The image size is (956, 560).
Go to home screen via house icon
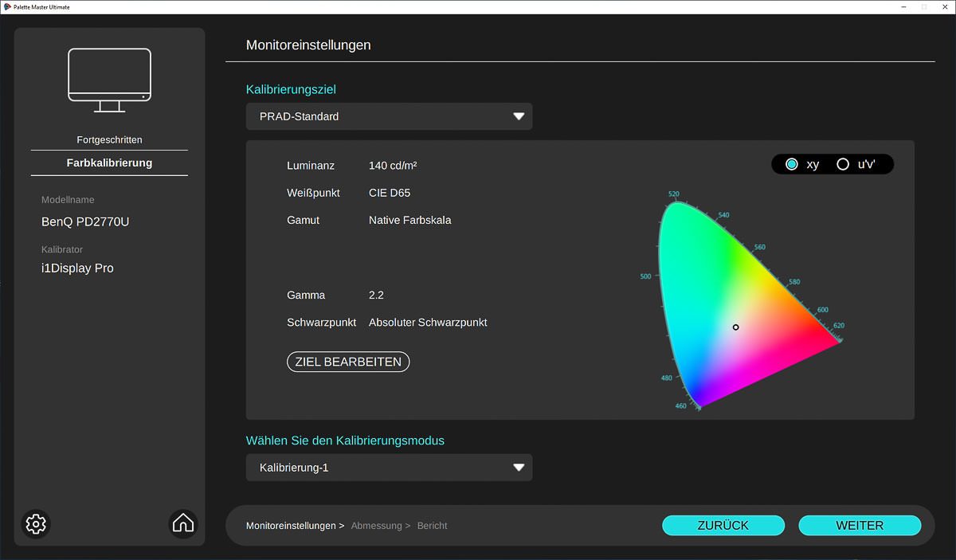183,523
